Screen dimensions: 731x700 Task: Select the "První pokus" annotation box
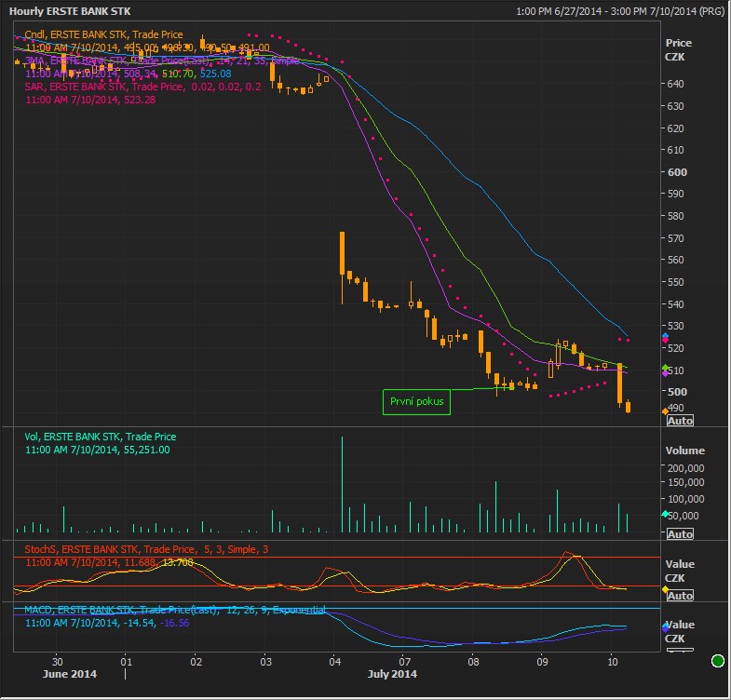(416, 402)
